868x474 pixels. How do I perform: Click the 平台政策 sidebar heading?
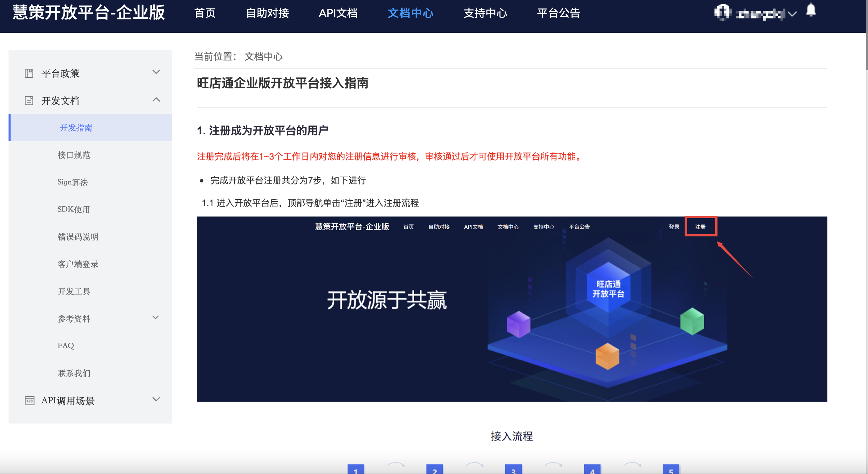60,73
